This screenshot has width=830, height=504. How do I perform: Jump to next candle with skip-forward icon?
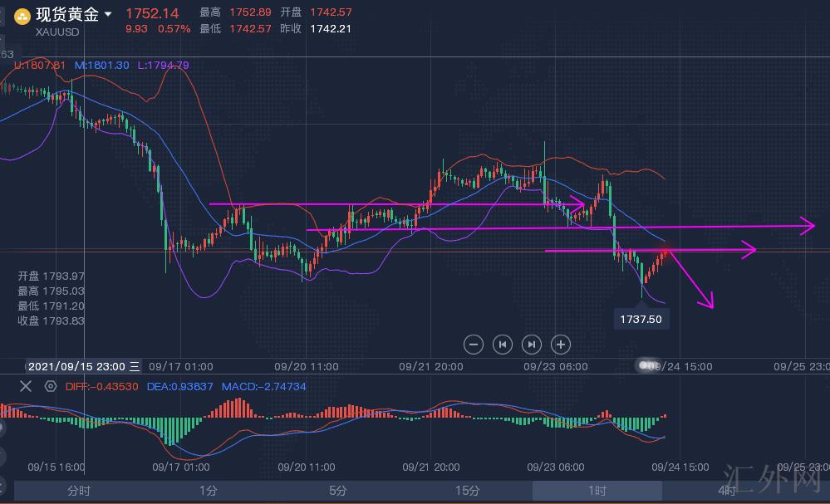click(x=531, y=344)
